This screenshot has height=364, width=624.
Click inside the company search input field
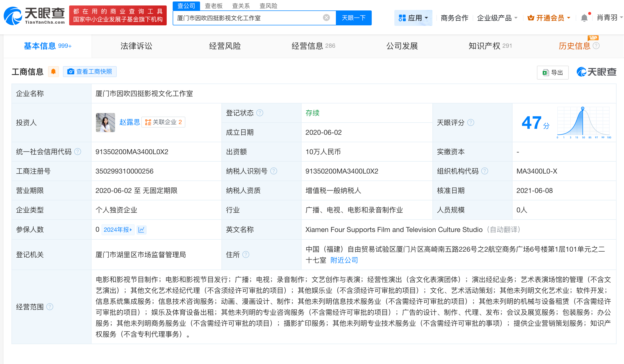tap(249, 17)
